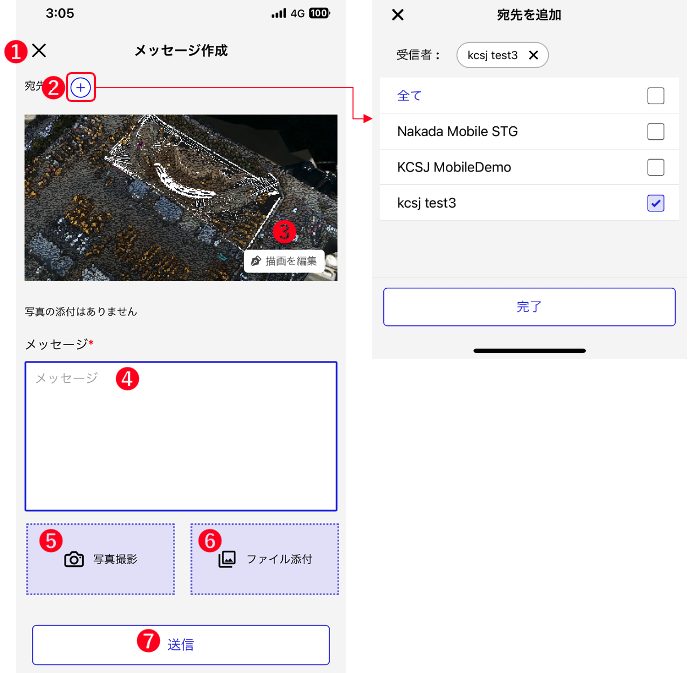Confirm recipients with 完了 button

[x=529, y=307]
